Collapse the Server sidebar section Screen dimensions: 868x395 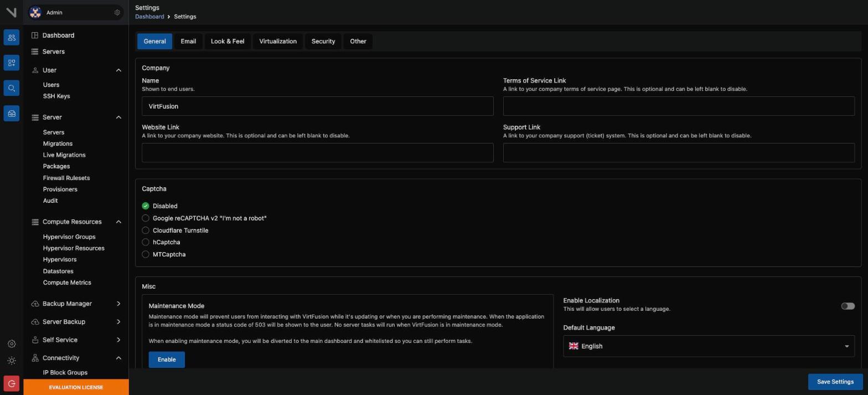click(x=118, y=117)
